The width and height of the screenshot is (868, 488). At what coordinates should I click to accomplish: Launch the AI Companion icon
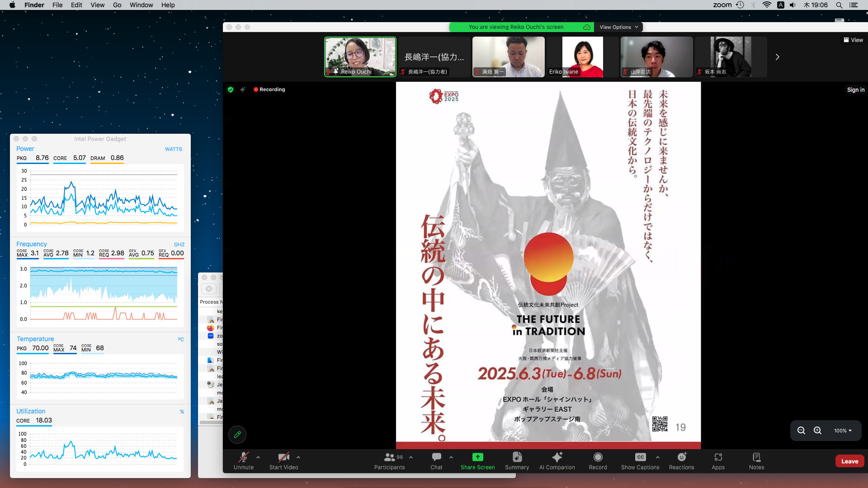[x=557, y=457]
